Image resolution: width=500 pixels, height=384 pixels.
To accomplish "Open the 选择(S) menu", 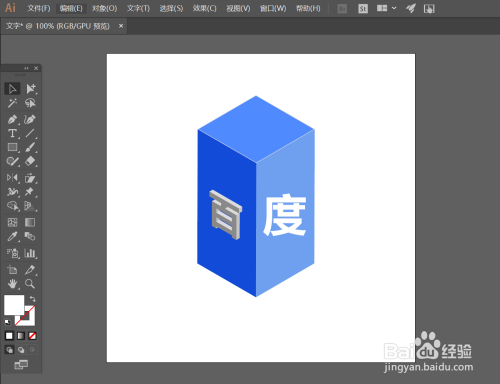I will [171, 8].
